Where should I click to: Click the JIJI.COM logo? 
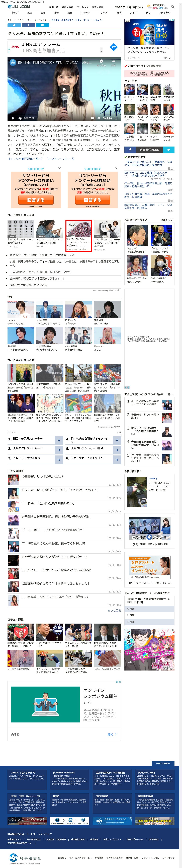[19, 7]
